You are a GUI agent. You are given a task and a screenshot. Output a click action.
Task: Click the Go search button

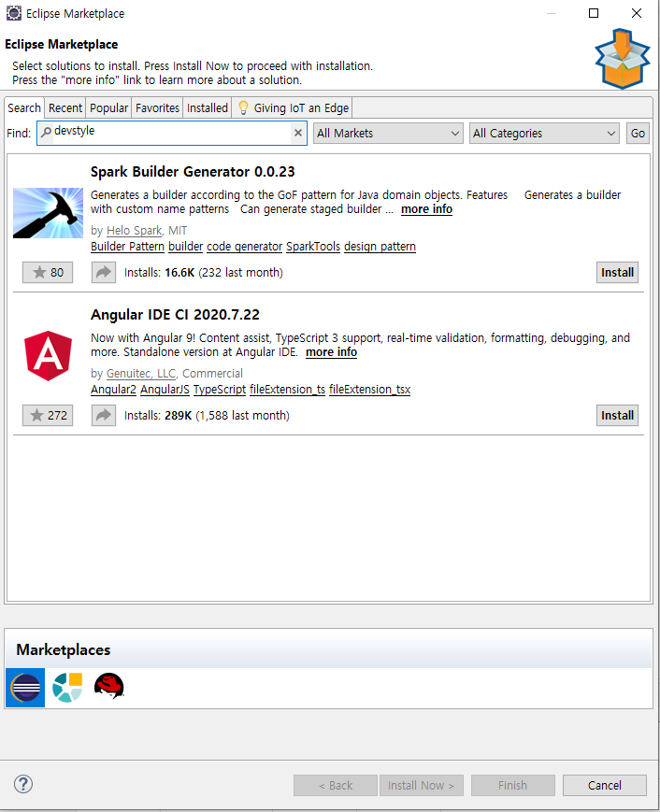pos(638,133)
